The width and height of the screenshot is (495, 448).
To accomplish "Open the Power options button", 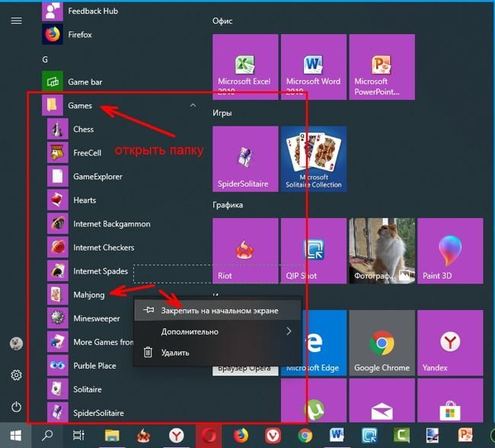I will 17,407.
